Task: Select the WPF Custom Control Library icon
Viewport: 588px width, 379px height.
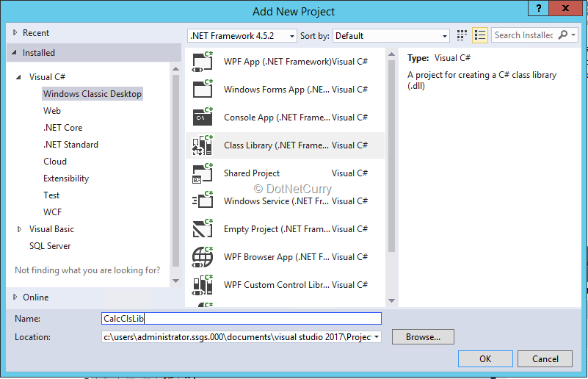Action: pyautogui.click(x=203, y=285)
